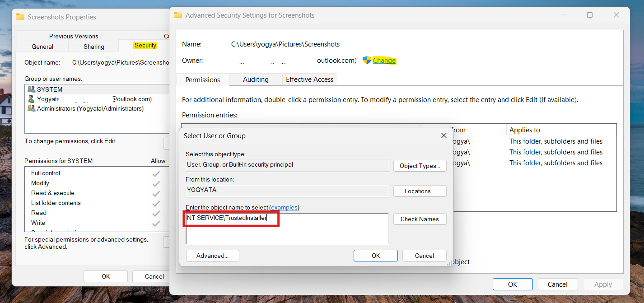Viewport: 644px width, 303px height.
Task: Maximize the Advanced Security Settings window
Action: tap(590, 15)
